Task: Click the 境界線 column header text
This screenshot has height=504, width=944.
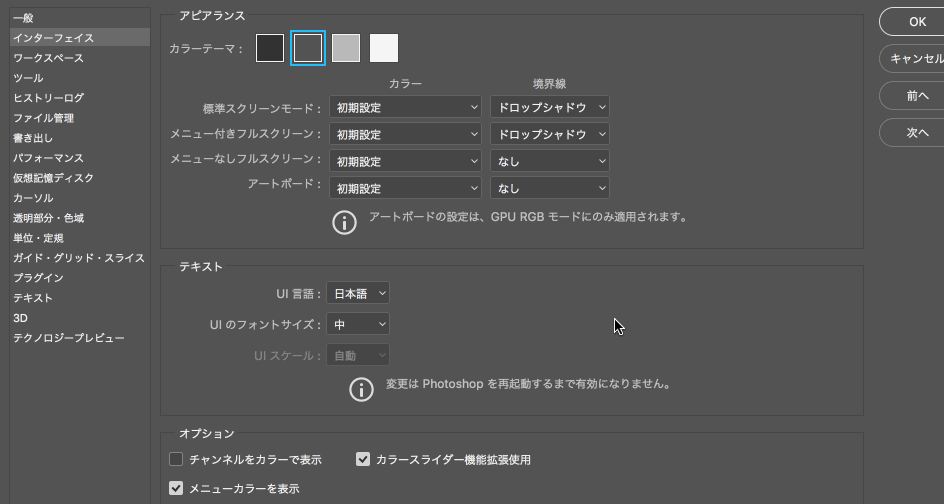Action: pos(550,84)
